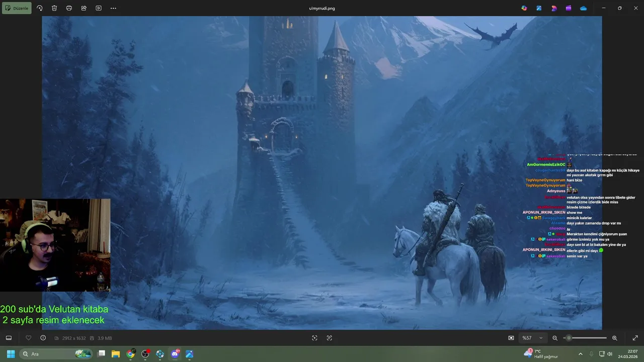This screenshot has width=644, height=362.
Task: Open Task View on the taskbar
Action: point(101,354)
